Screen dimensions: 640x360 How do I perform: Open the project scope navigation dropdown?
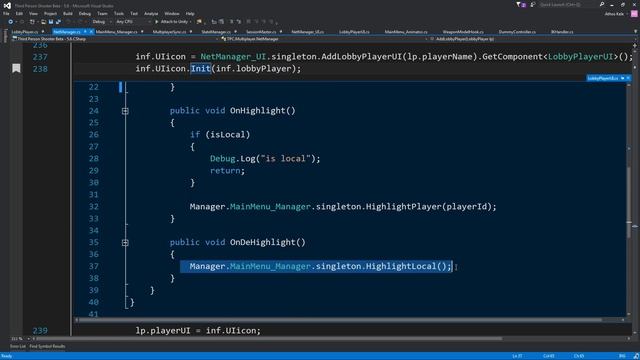point(217,39)
